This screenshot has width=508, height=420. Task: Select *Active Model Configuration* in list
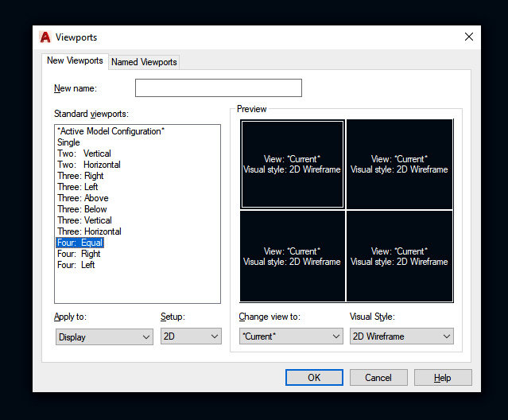pos(111,131)
